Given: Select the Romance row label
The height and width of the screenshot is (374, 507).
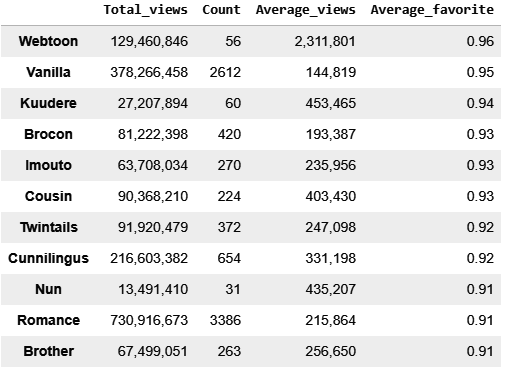Looking at the screenshot, I should click(49, 320).
